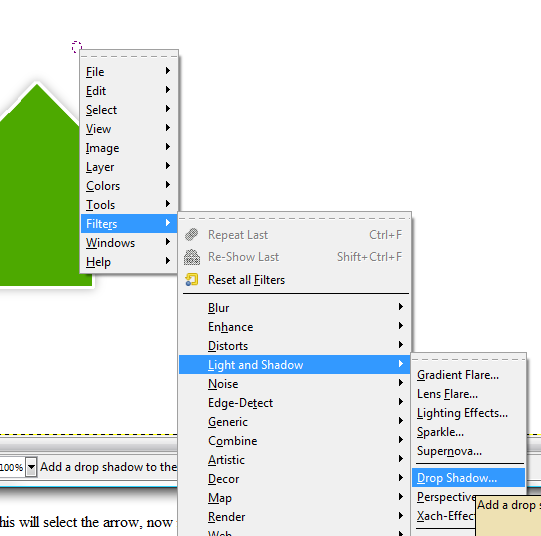This screenshot has height=536, width=541.
Task: Click tear-off line of Filters submenu
Action: coord(295,218)
